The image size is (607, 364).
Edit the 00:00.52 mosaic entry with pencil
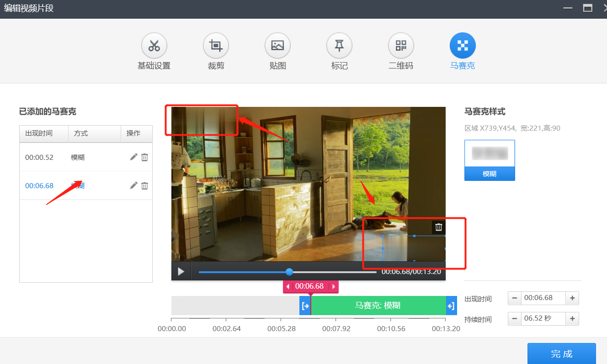point(133,157)
